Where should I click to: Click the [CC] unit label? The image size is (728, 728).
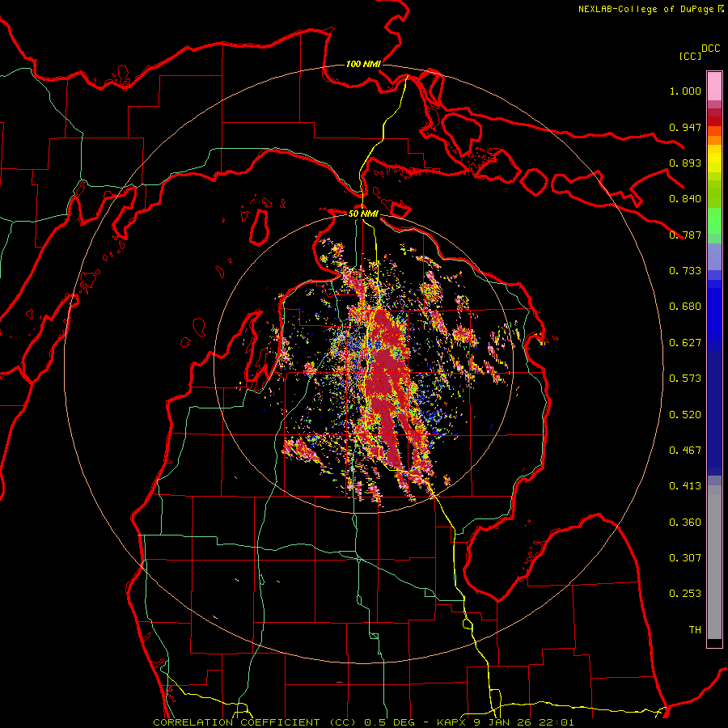coord(690,56)
